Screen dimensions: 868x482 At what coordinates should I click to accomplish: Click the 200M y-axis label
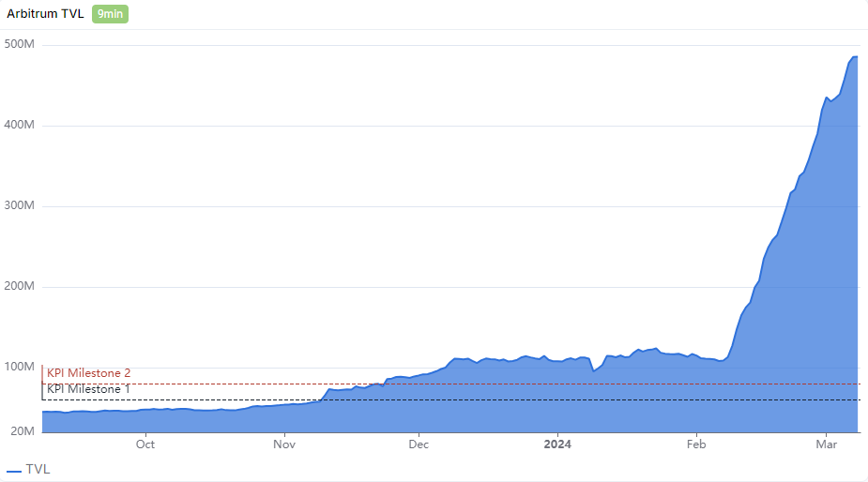click(x=20, y=286)
